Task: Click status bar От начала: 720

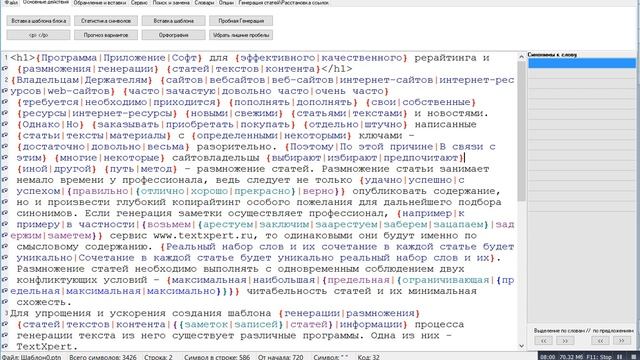Action: pos(280,357)
